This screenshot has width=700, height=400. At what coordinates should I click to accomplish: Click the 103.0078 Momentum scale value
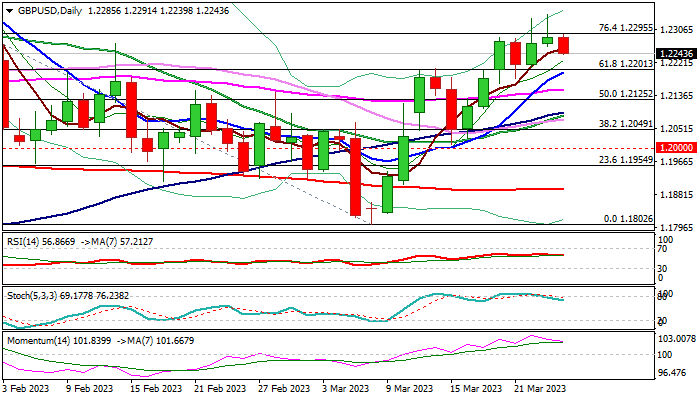[677, 339]
